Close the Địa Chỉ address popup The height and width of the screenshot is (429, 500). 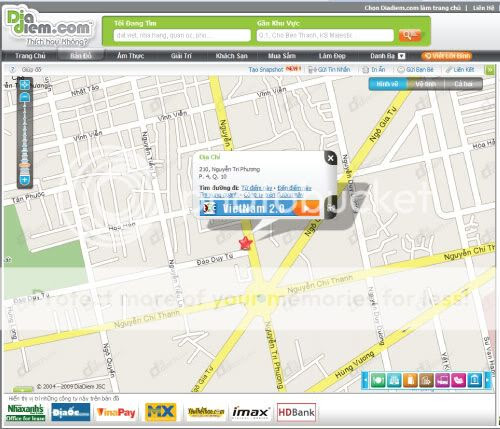330,158
